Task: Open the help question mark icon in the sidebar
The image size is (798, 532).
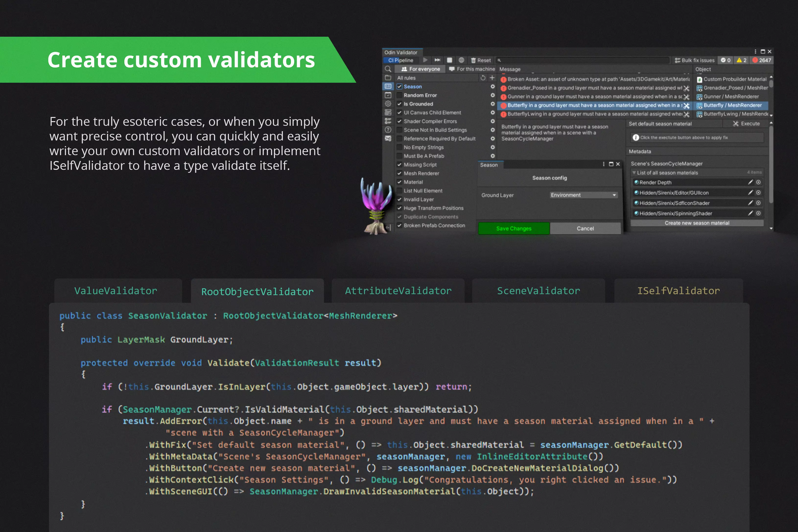Action: [388, 130]
